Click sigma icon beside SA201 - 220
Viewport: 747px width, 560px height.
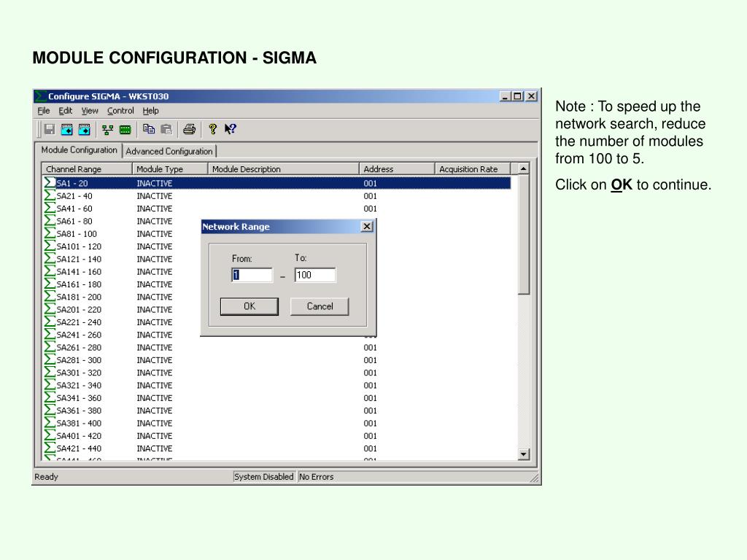click(x=50, y=309)
